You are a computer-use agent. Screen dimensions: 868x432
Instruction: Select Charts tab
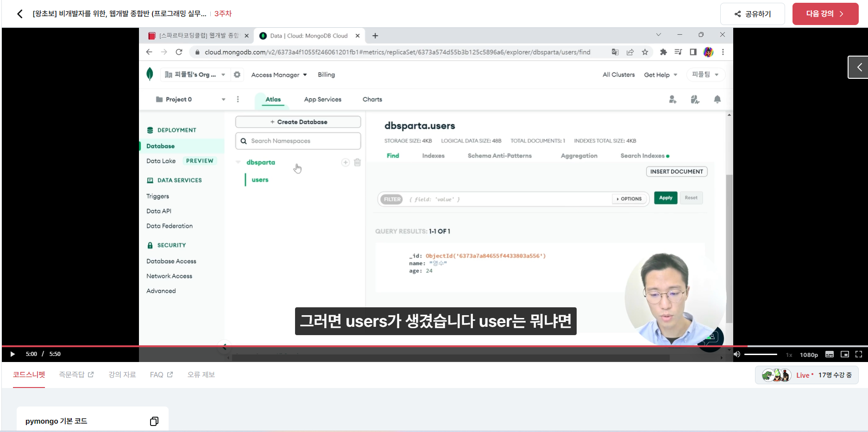pyautogui.click(x=372, y=99)
